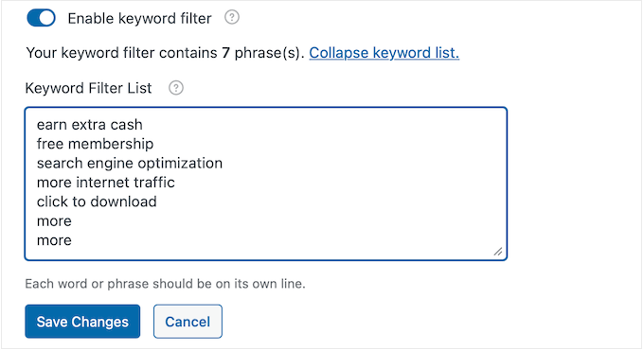The height and width of the screenshot is (350, 644).
Task: Collapse the keyword list via link
Action: tap(384, 53)
